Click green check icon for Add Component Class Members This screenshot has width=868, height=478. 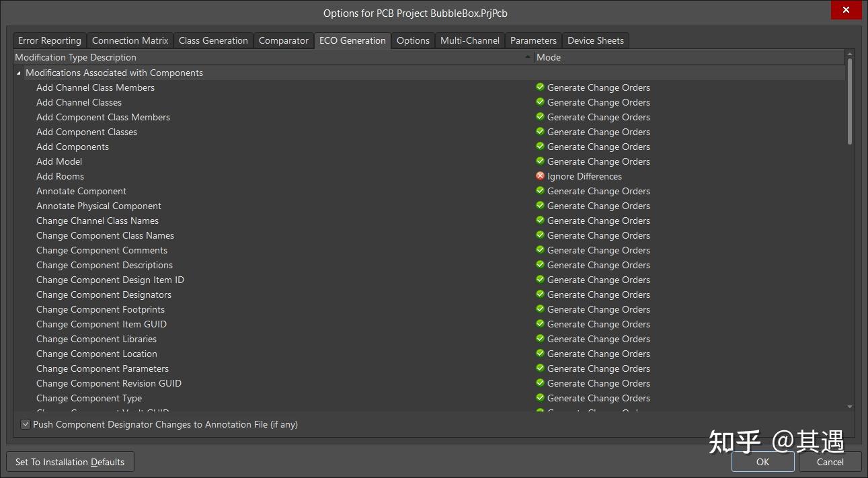coord(540,116)
